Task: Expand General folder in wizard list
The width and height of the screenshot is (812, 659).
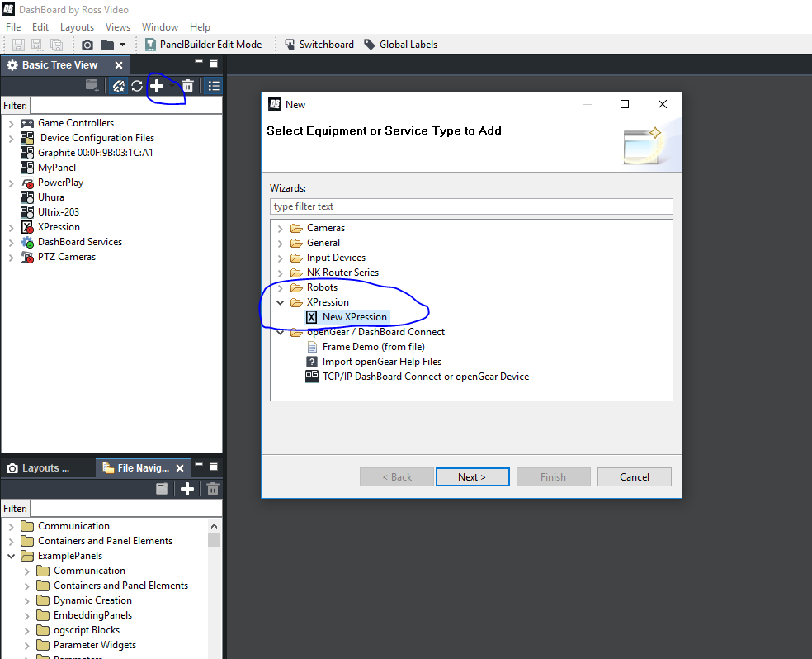Action: pos(281,244)
